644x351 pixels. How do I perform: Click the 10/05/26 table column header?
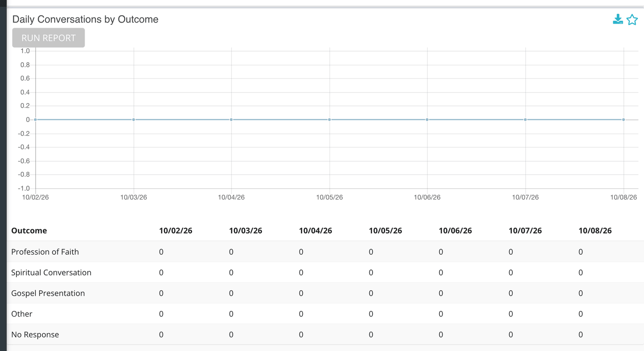click(x=385, y=231)
